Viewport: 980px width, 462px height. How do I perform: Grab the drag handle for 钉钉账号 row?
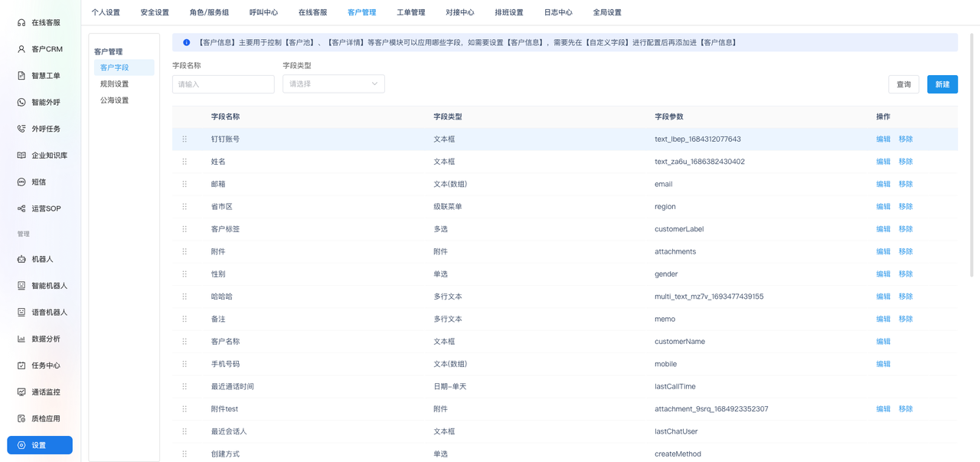pos(185,139)
